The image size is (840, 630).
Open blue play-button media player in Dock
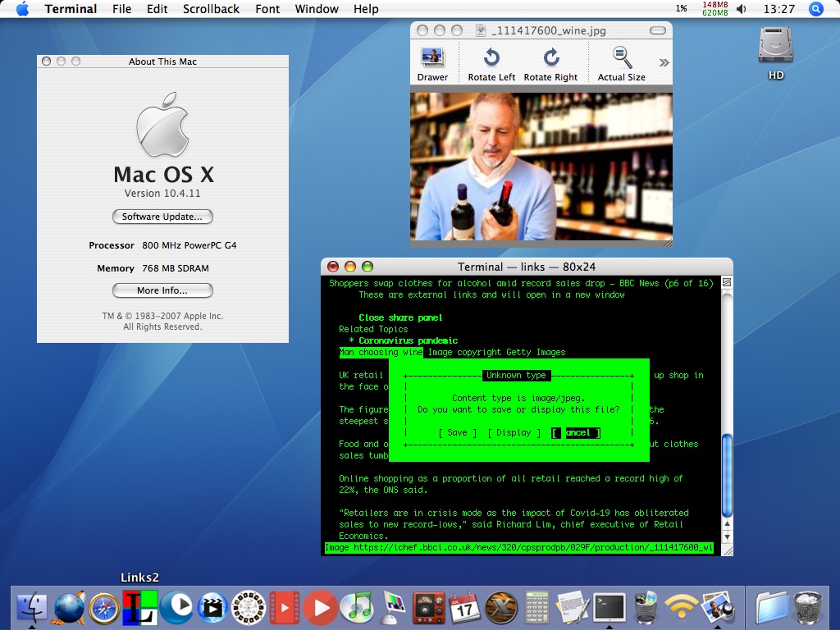click(x=176, y=608)
